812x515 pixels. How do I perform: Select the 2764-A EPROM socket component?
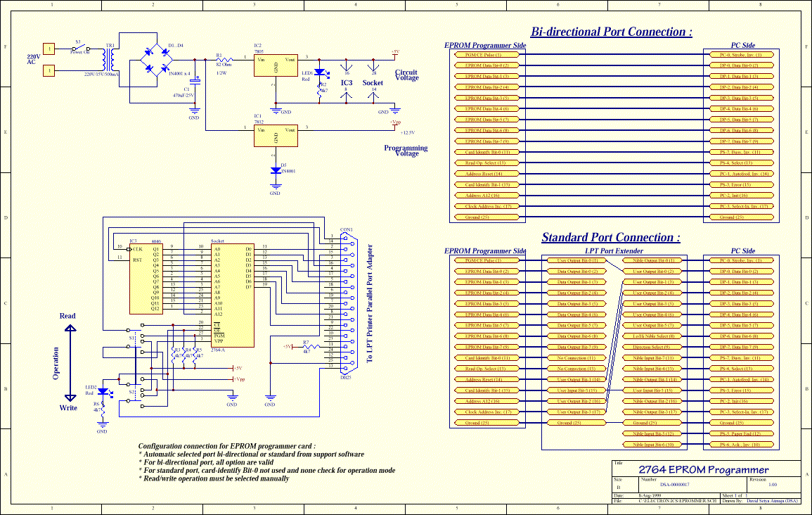[x=233, y=295]
